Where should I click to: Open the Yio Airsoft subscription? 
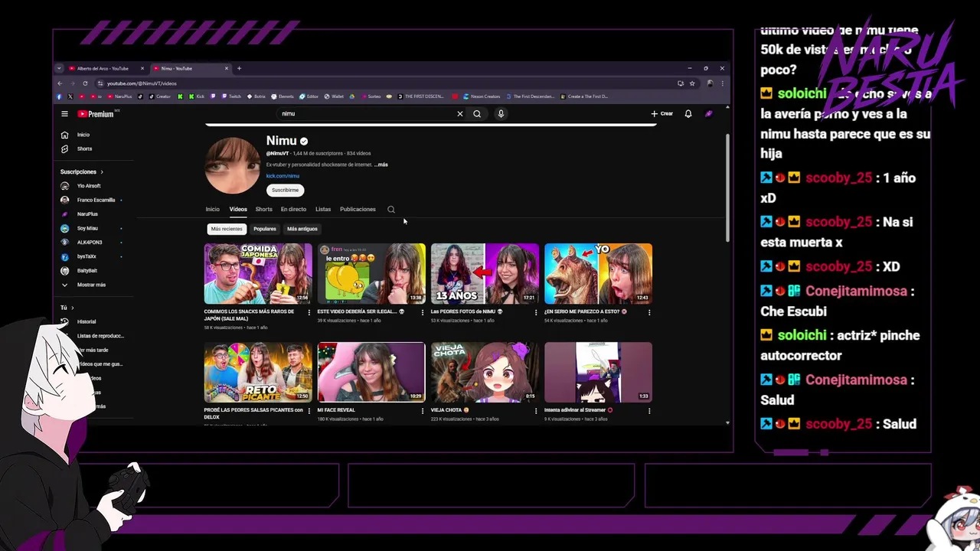(89, 186)
